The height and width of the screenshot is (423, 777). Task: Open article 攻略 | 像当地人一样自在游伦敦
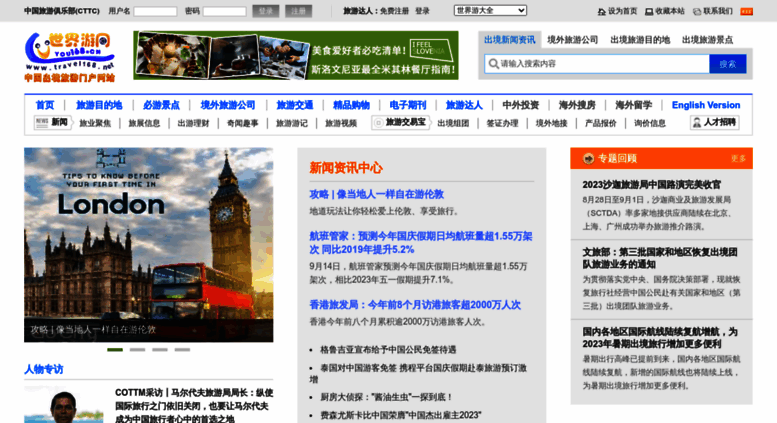(377, 194)
